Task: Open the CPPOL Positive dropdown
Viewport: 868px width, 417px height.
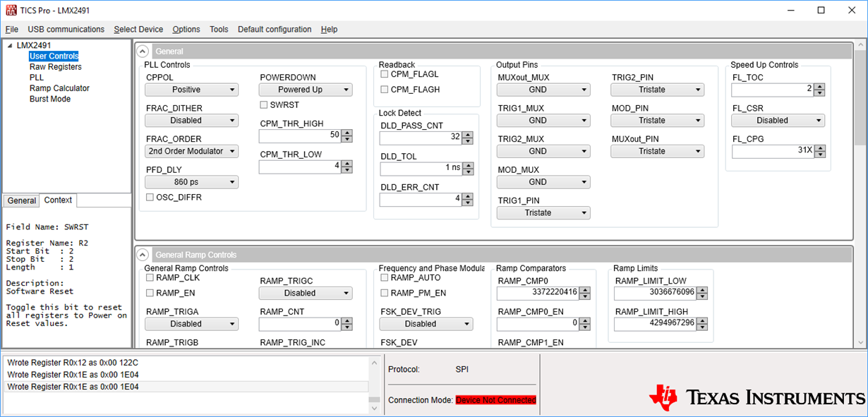Action: [192, 90]
